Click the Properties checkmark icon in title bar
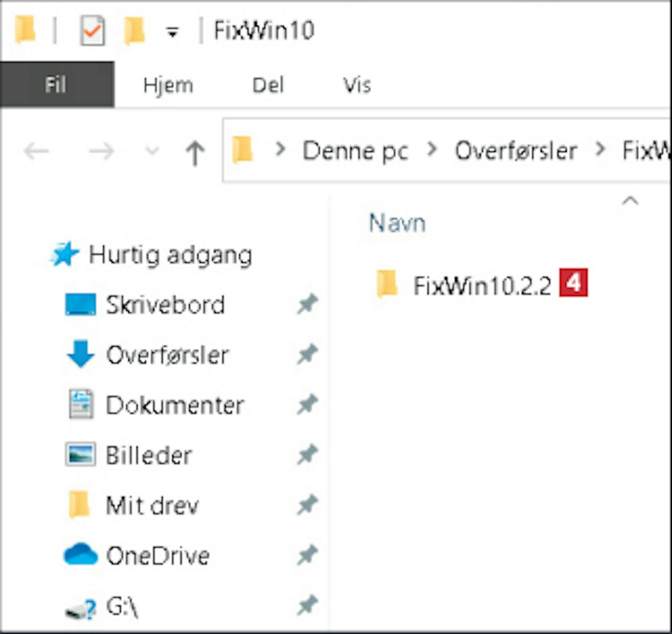The image size is (672, 634). tap(93, 31)
